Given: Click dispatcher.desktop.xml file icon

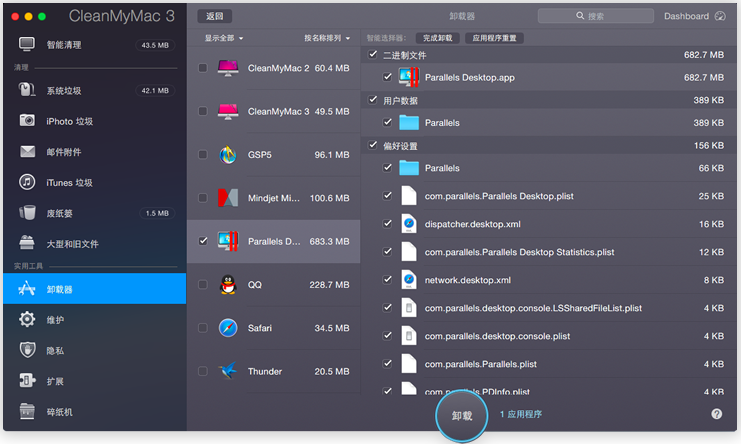Looking at the screenshot, I should pos(409,224).
